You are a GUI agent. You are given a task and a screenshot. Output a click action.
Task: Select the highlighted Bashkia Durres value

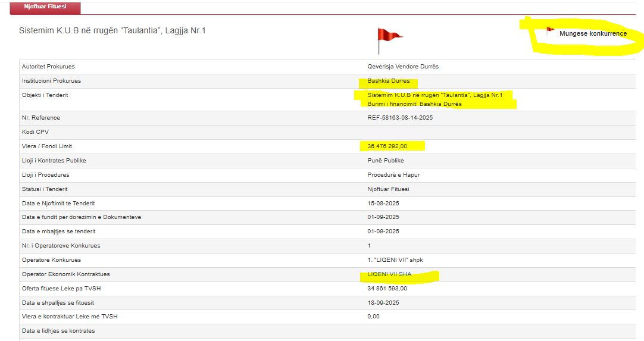(388, 81)
